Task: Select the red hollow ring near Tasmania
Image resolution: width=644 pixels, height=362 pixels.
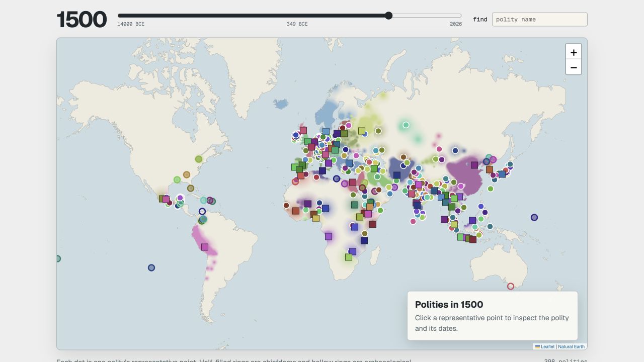Action: (511, 286)
